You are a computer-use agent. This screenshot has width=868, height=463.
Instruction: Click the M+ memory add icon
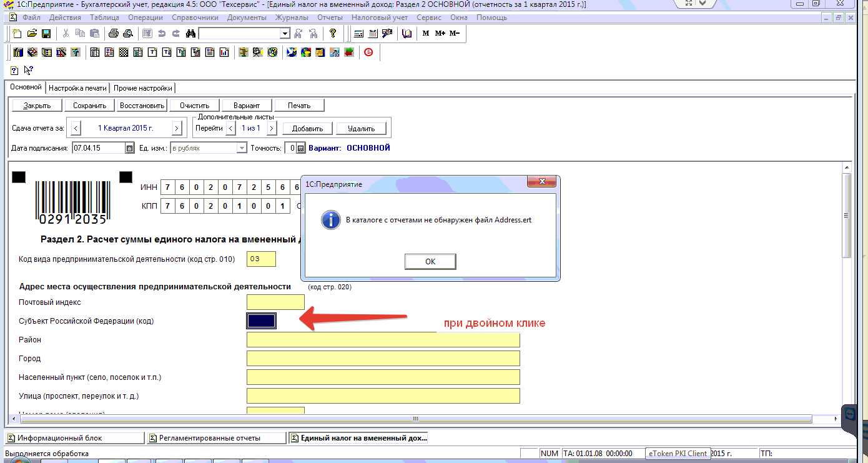pos(440,33)
